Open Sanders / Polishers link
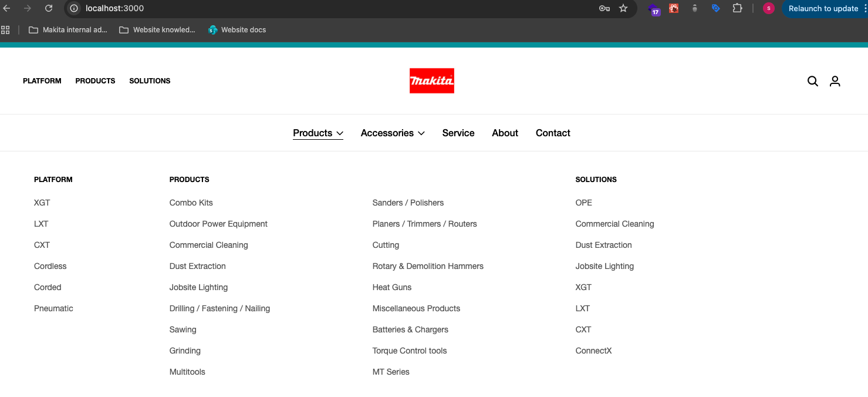The height and width of the screenshot is (397, 868). click(408, 203)
